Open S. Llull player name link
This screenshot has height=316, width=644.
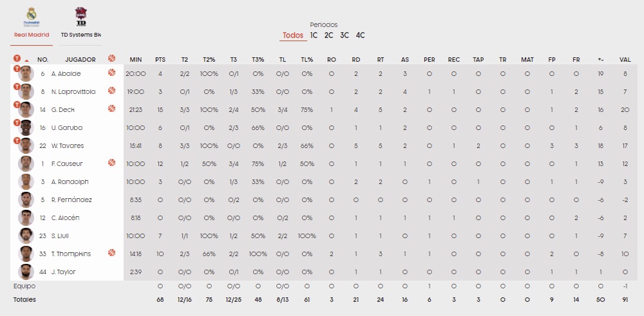coord(59,236)
